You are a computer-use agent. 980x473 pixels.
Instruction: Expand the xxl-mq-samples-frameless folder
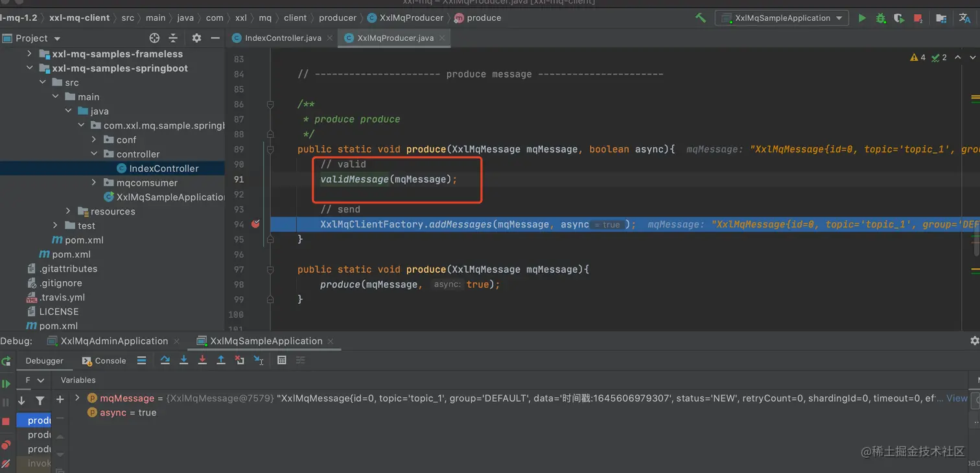(29, 54)
